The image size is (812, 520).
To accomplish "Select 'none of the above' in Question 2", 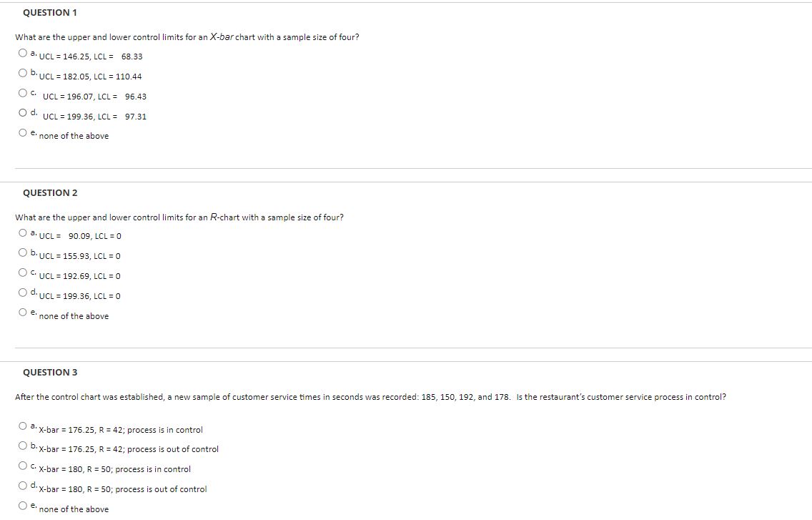I will pos(22,312).
